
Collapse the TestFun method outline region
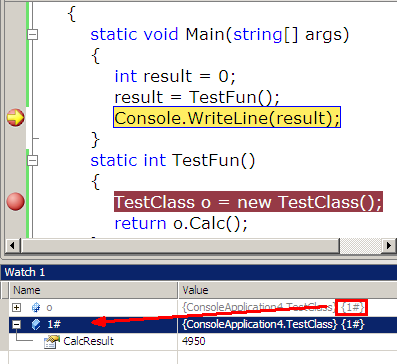coord(32,160)
